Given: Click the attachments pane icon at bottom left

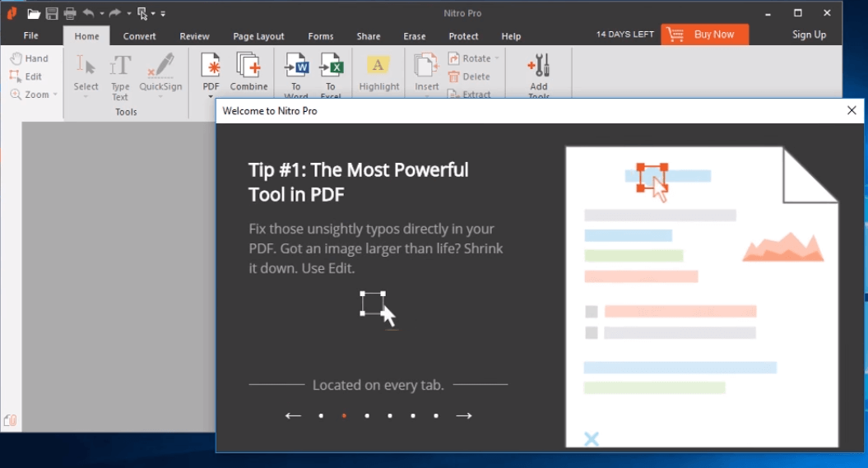Looking at the screenshot, I should coord(10,420).
